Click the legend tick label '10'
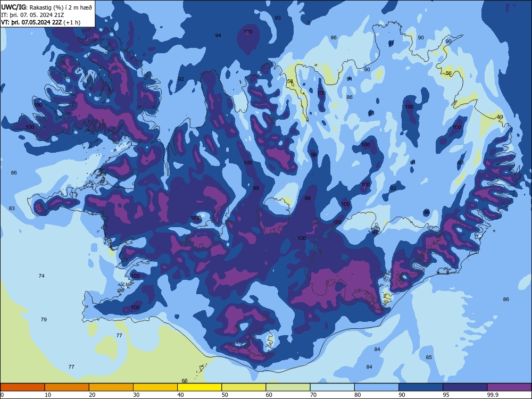Viewport: 532px width, 399px height. point(48,395)
